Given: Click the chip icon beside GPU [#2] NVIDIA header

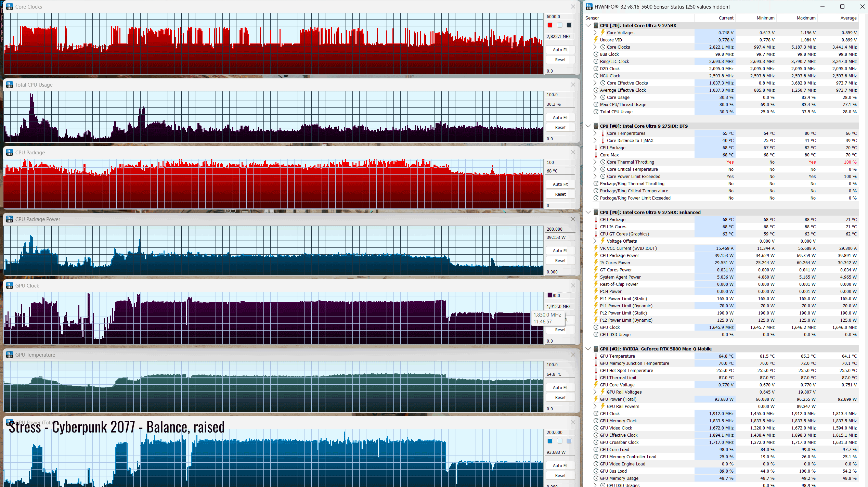Looking at the screenshot, I should pyautogui.click(x=596, y=349).
